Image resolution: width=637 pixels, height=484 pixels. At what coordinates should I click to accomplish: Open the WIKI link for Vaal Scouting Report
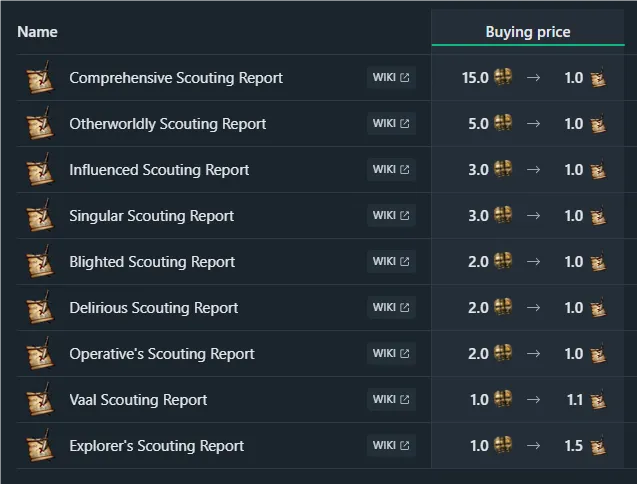pos(391,399)
